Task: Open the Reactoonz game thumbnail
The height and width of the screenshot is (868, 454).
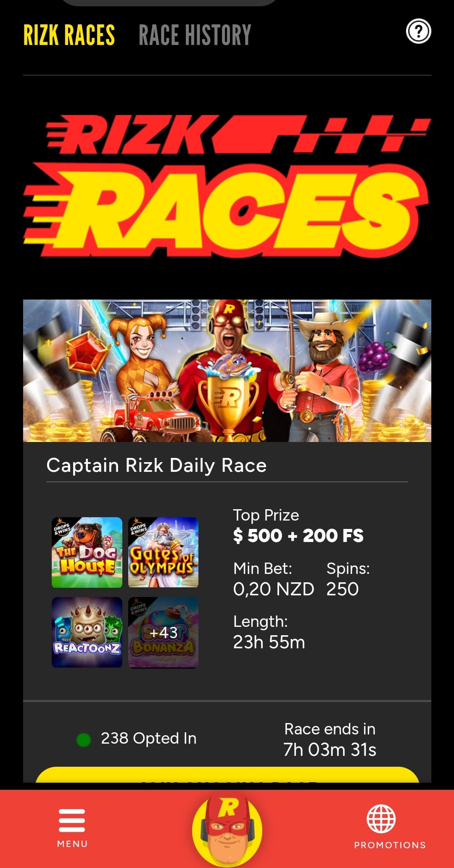Action: pos(87,632)
